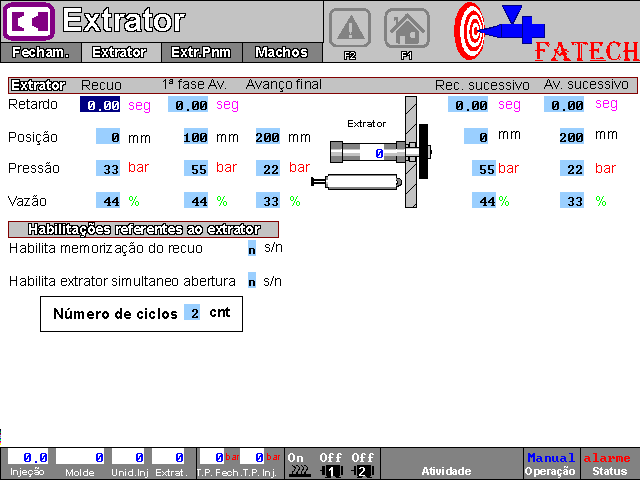Click the pump 1 Off indicator icon

pos(331,464)
